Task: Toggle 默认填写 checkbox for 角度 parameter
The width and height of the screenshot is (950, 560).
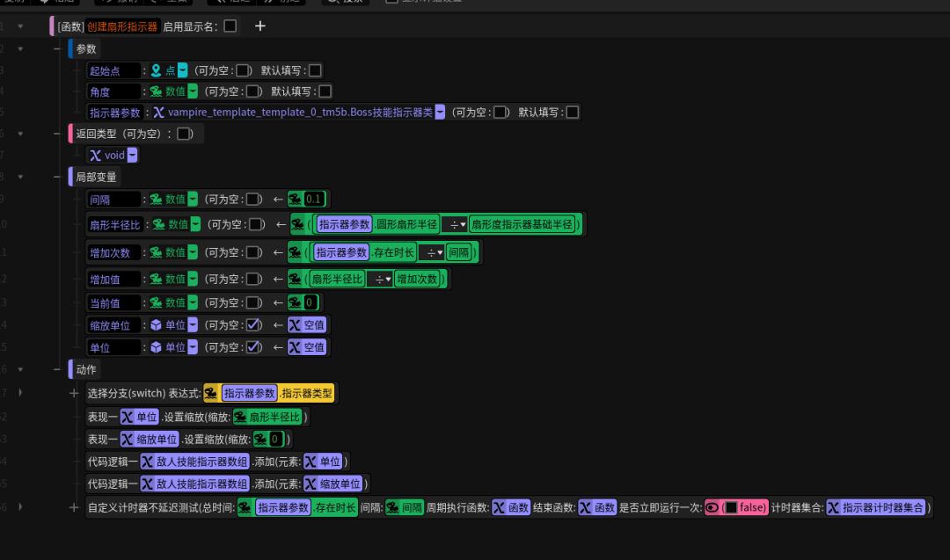Action: (325, 91)
